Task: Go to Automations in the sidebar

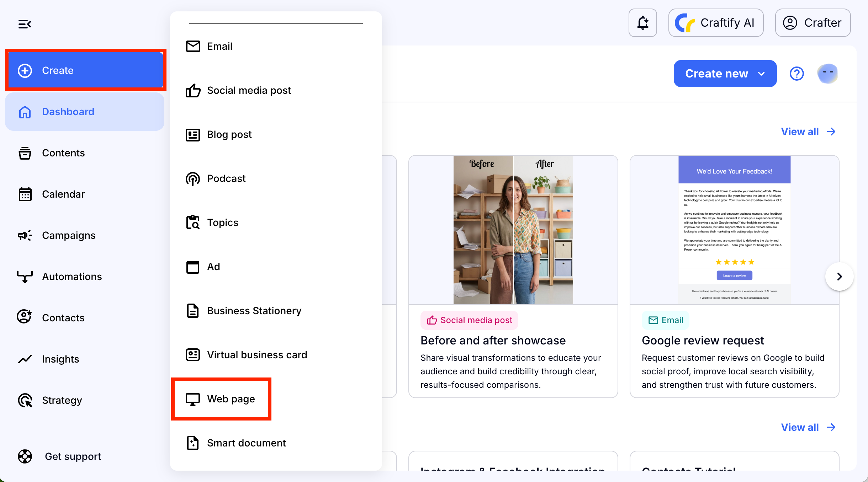Action: pos(72,277)
